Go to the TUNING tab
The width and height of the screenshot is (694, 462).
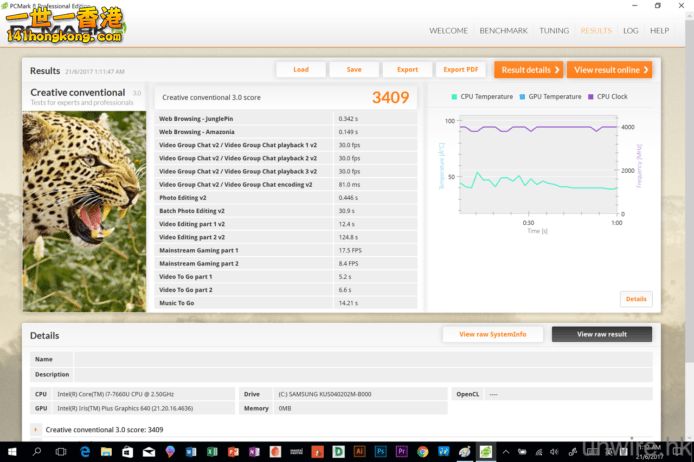554,31
